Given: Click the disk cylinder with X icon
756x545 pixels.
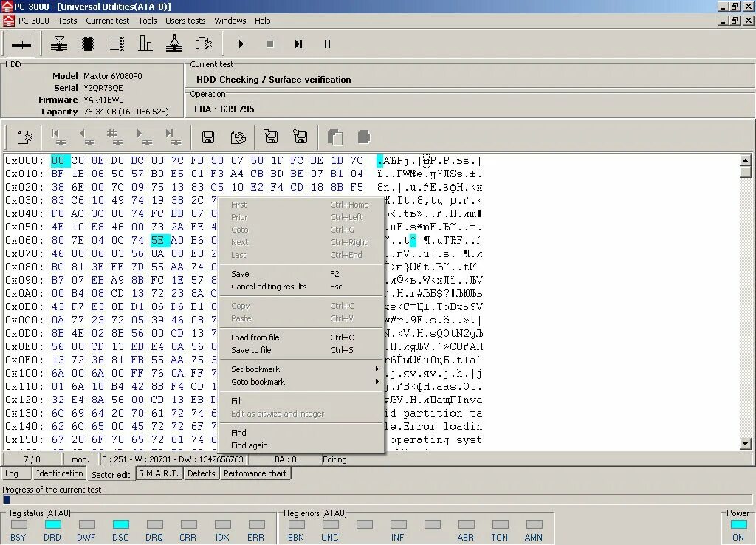Looking at the screenshot, I should (204, 44).
